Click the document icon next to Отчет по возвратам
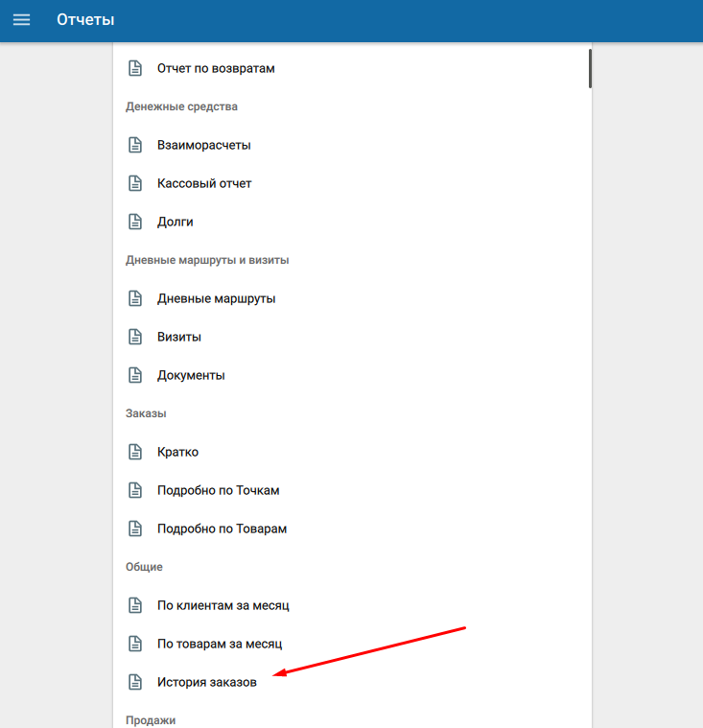703x728 pixels. (x=135, y=68)
